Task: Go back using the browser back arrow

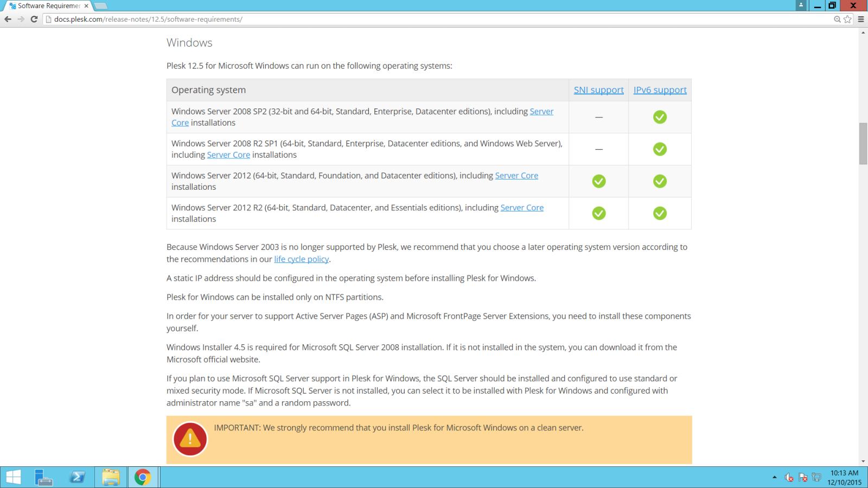Action: (8, 19)
